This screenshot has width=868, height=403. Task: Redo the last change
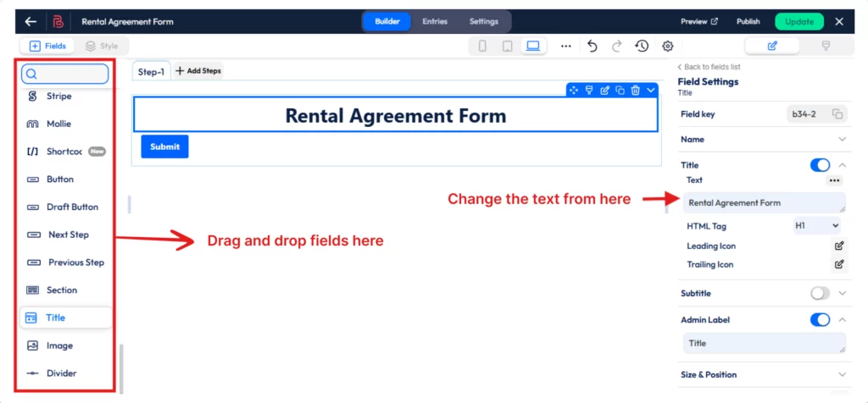(617, 47)
